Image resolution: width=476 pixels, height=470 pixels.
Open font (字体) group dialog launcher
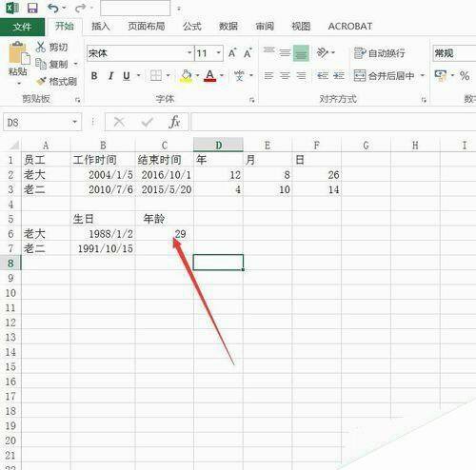(252, 100)
